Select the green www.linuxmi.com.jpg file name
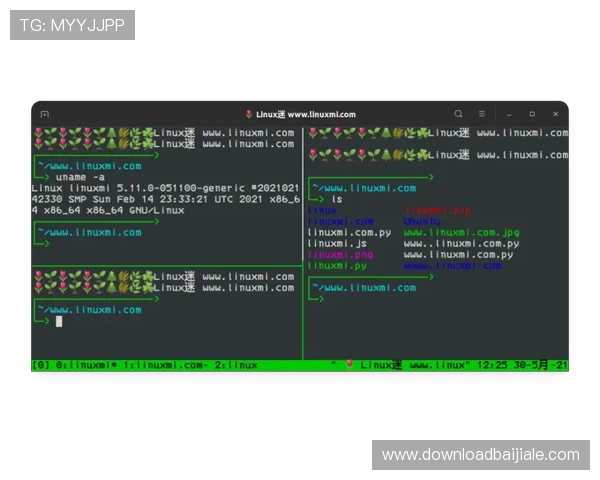 (x=461, y=232)
